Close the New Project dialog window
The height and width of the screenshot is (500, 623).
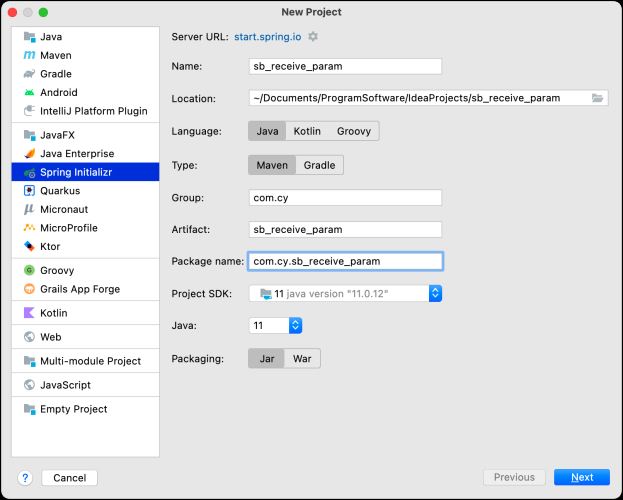tap(13, 12)
